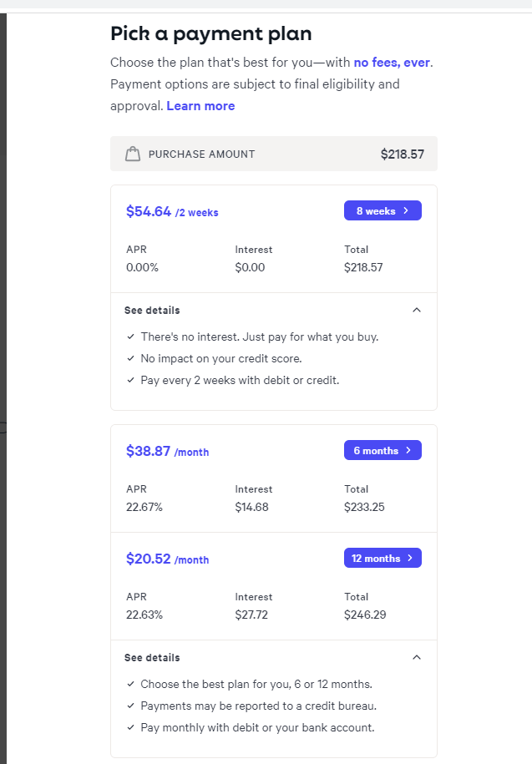Click checkmark beside "No impact on your credit score"

(x=130, y=358)
